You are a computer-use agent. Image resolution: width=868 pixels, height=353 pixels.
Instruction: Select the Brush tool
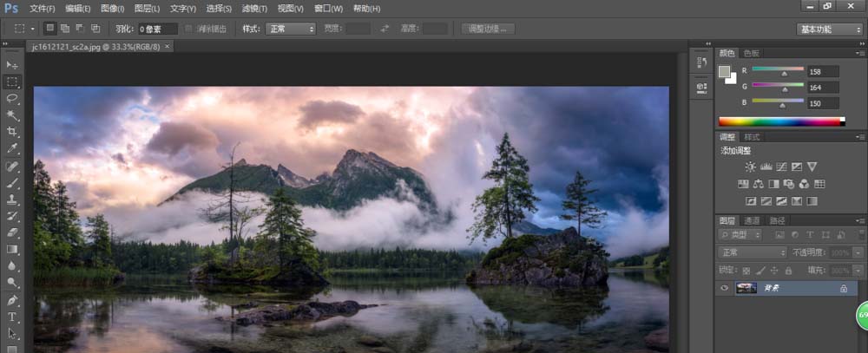click(x=12, y=183)
